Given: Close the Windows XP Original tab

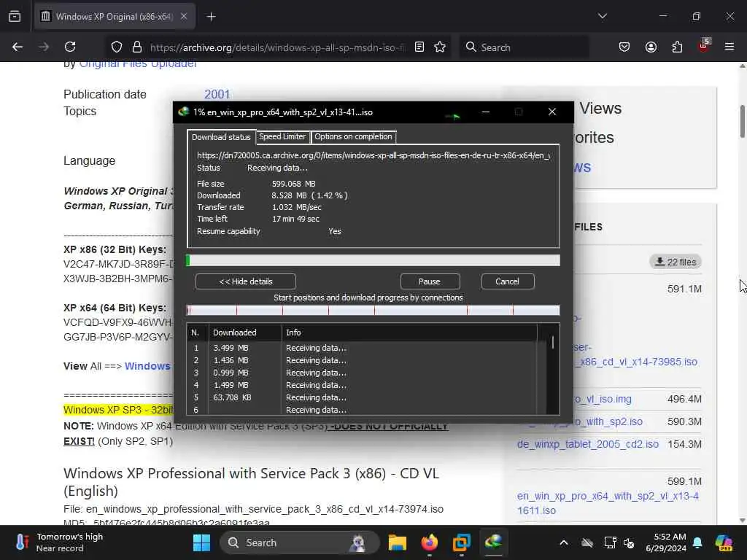Looking at the screenshot, I should [x=184, y=17].
